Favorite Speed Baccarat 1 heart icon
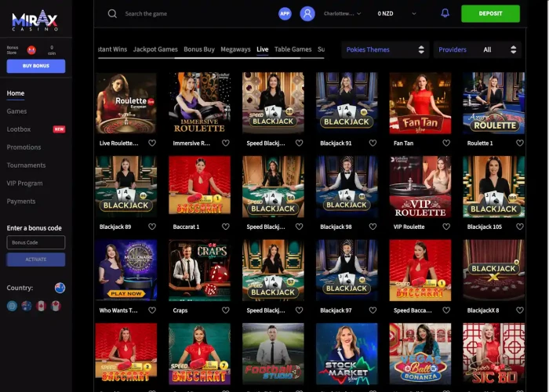 point(446,310)
